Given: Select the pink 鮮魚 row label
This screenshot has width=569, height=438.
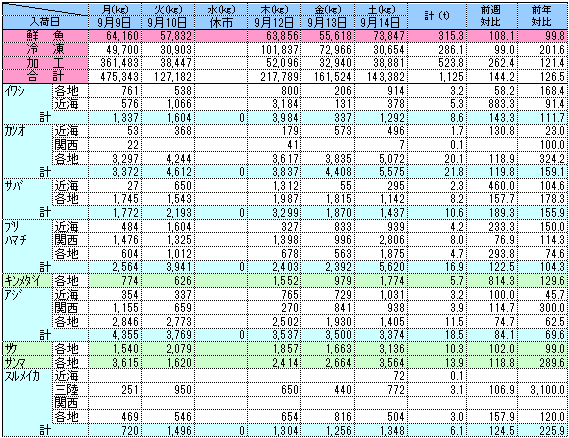Looking at the screenshot, I should pyautogui.click(x=45, y=36).
